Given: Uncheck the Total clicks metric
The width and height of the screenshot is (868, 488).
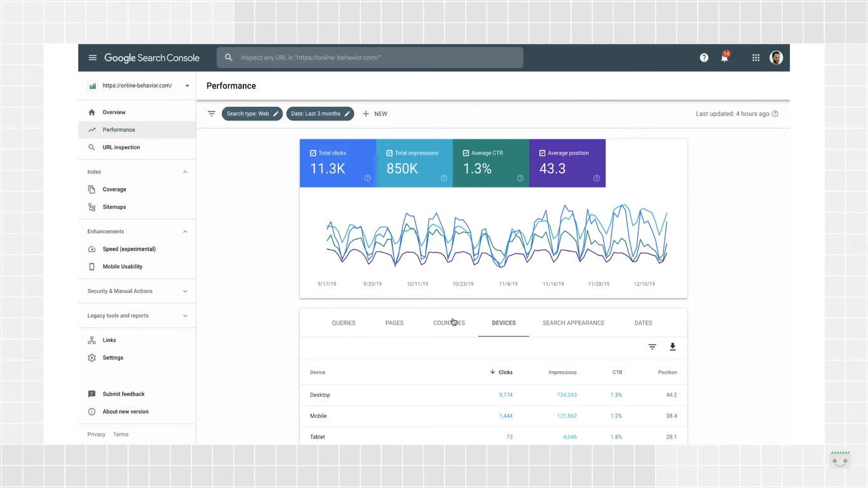Looking at the screenshot, I should (x=313, y=153).
